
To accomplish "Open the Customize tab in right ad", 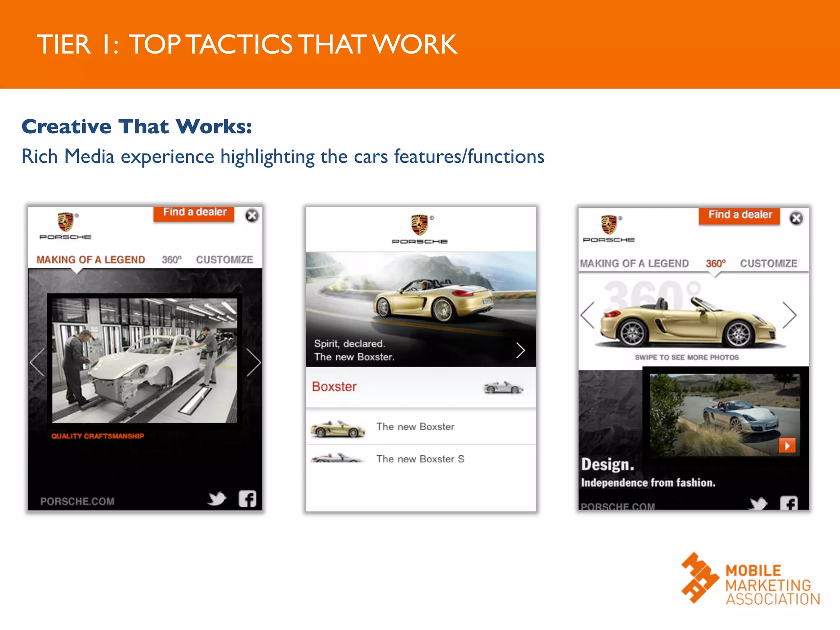I will (769, 263).
